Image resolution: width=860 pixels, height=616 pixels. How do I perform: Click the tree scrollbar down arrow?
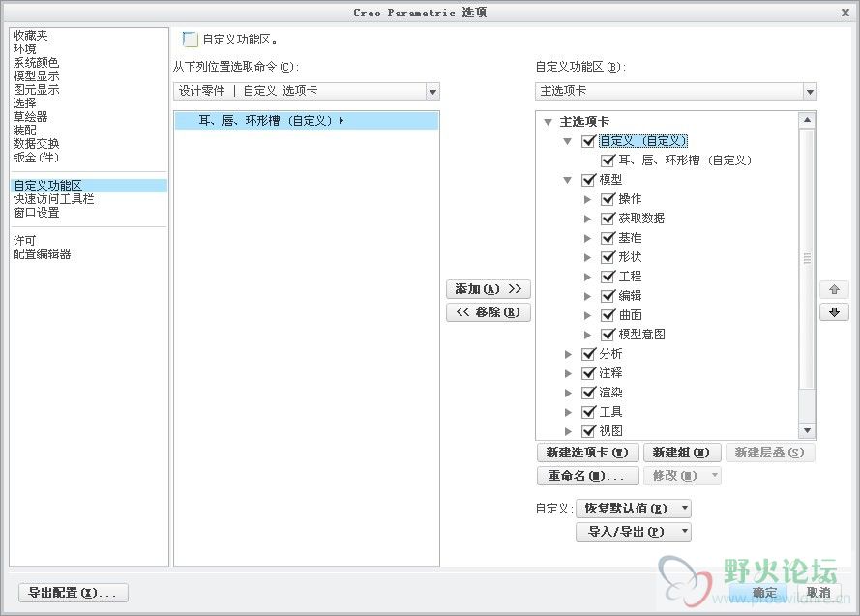click(807, 430)
